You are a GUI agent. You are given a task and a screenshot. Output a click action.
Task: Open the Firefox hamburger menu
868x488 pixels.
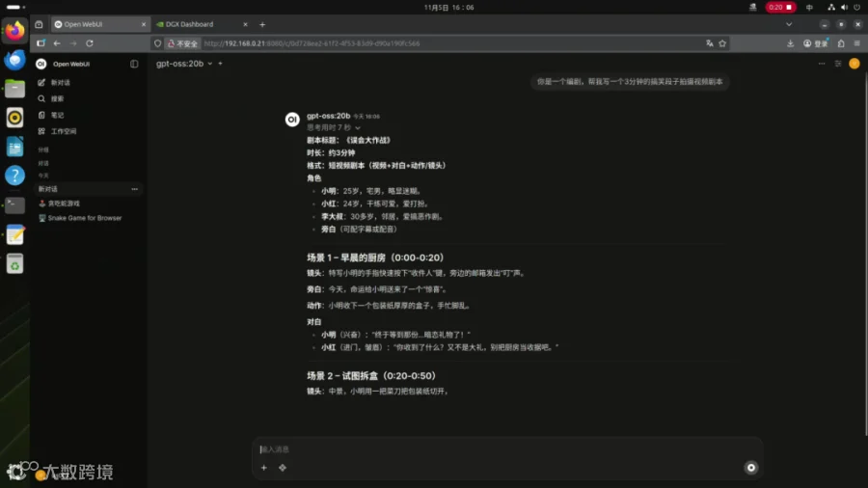pos(857,43)
